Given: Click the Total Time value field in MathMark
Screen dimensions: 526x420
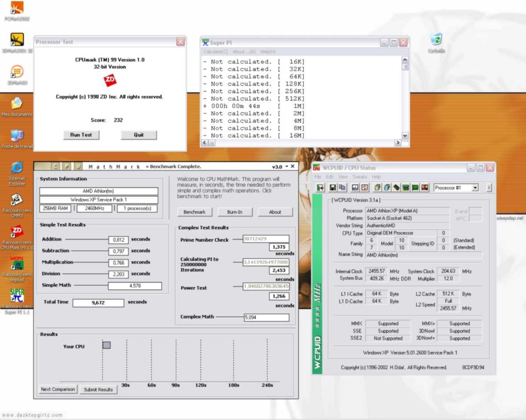Looking at the screenshot, I should point(98,303).
